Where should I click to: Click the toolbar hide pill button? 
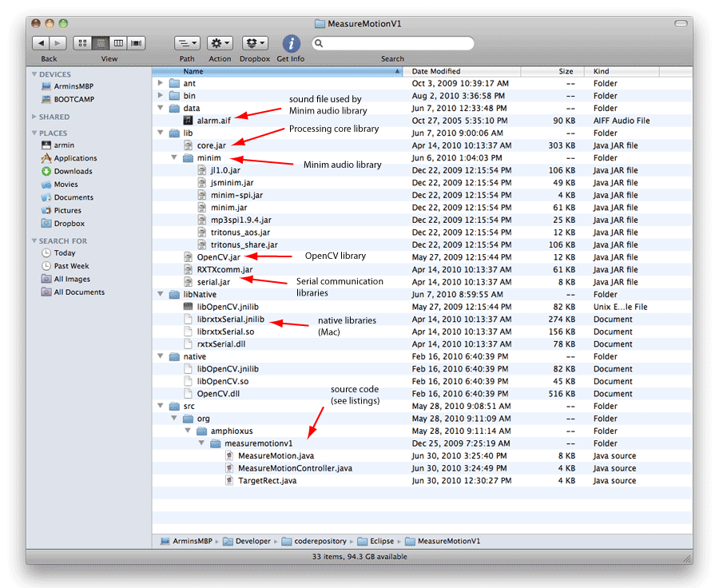tap(681, 23)
